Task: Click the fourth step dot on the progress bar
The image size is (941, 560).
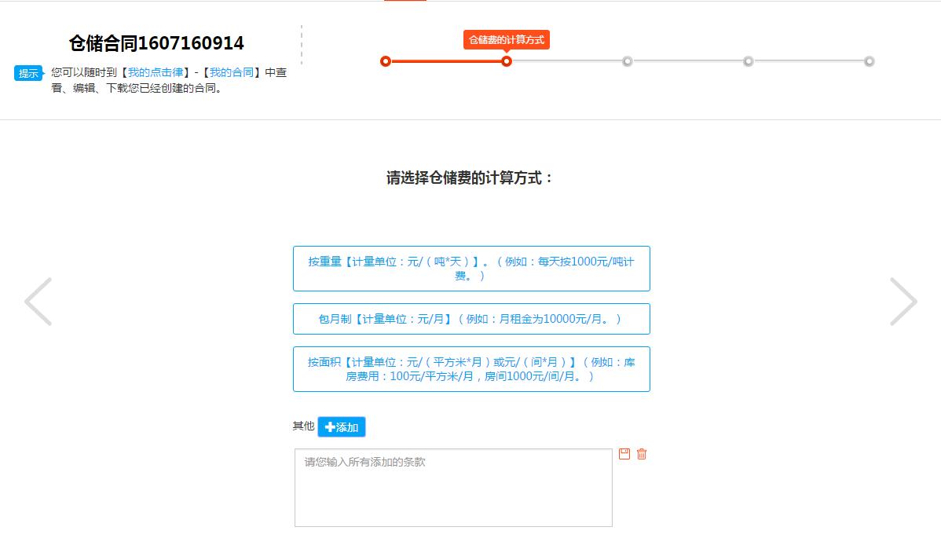Action: pyautogui.click(x=748, y=60)
